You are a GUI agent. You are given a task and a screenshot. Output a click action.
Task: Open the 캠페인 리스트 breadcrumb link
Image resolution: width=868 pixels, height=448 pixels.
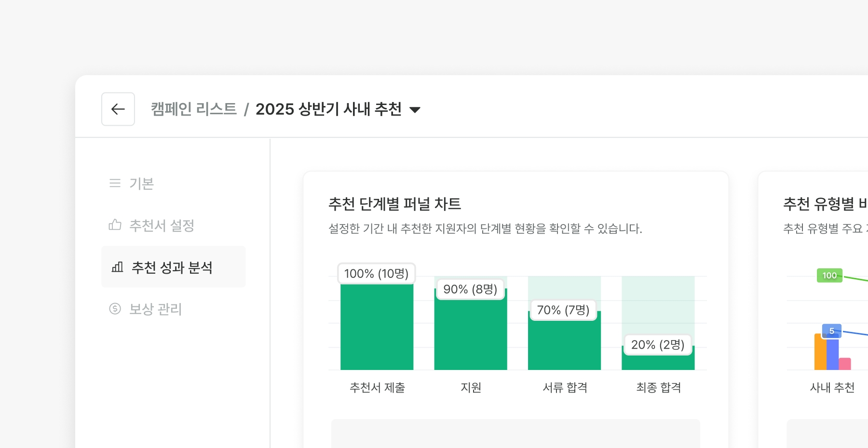coord(194,109)
